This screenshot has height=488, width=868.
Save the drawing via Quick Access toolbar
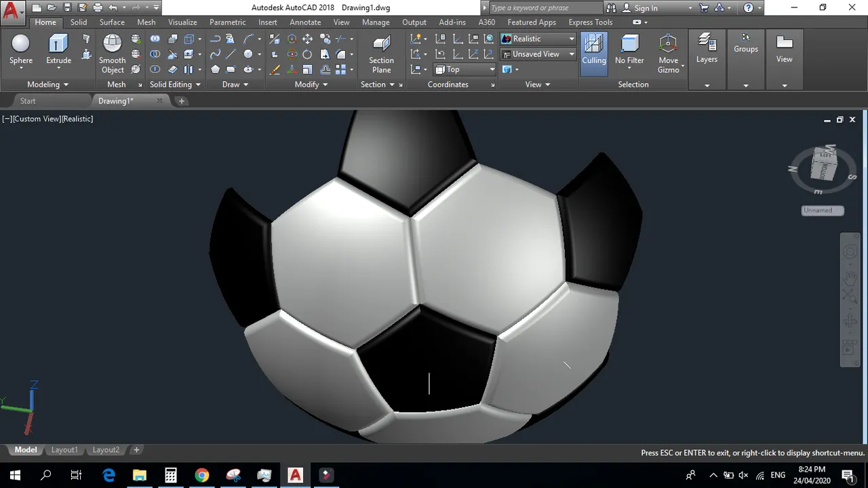tap(67, 7)
